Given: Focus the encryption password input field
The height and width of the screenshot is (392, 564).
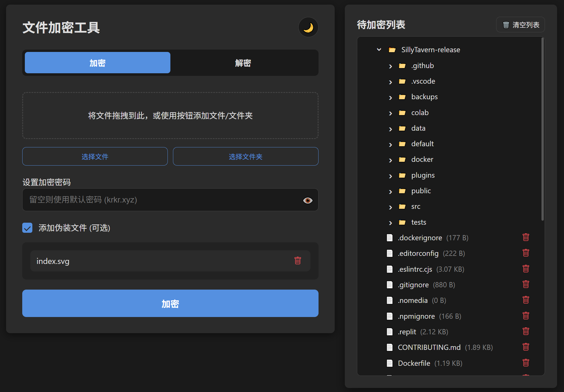Looking at the screenshot, I should point(162,200).
